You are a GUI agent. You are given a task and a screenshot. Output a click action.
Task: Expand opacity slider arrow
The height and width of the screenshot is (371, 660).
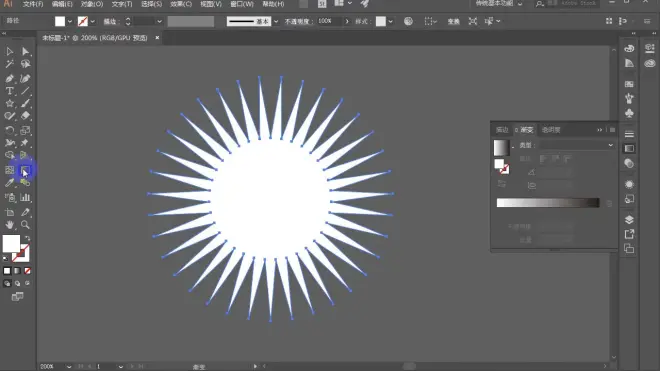pyautogui.click(x=347, y=21)
